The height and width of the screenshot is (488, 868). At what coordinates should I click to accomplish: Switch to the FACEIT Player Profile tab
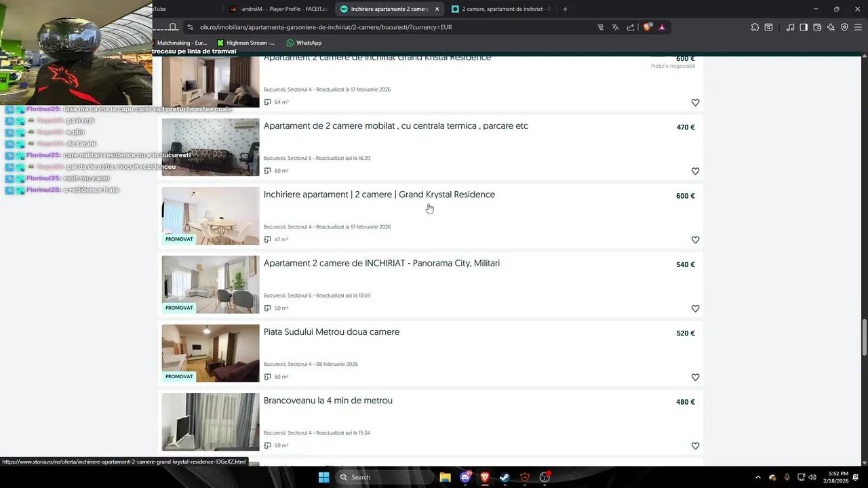(x=278, y=9)
